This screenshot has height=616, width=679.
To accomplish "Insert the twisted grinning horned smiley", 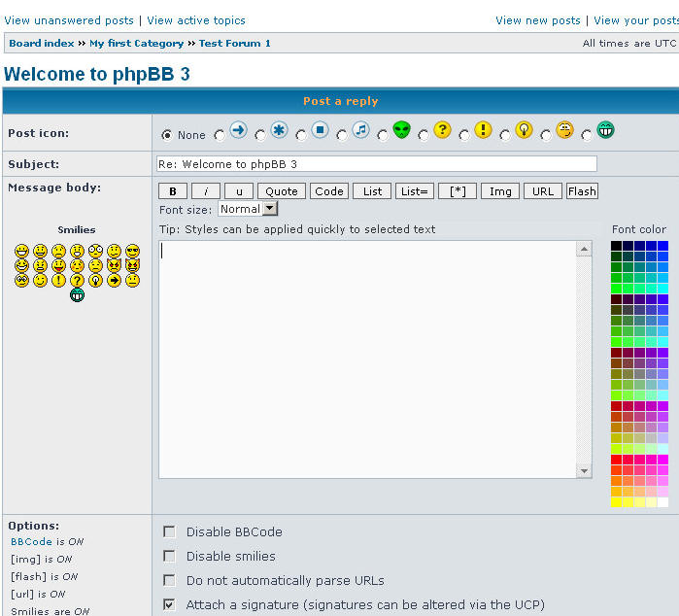I will click(x=132, y=265).
